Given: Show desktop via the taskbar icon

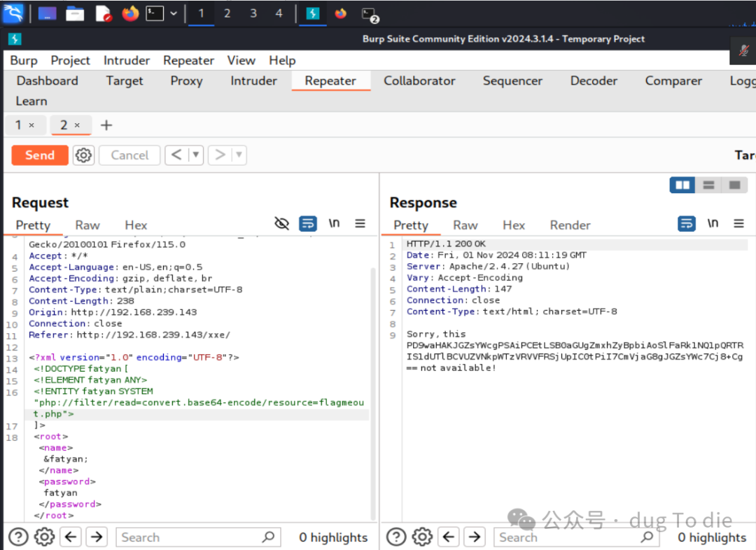Looking at the screenshot, I should pyautogui.click(x=47, y=14).
